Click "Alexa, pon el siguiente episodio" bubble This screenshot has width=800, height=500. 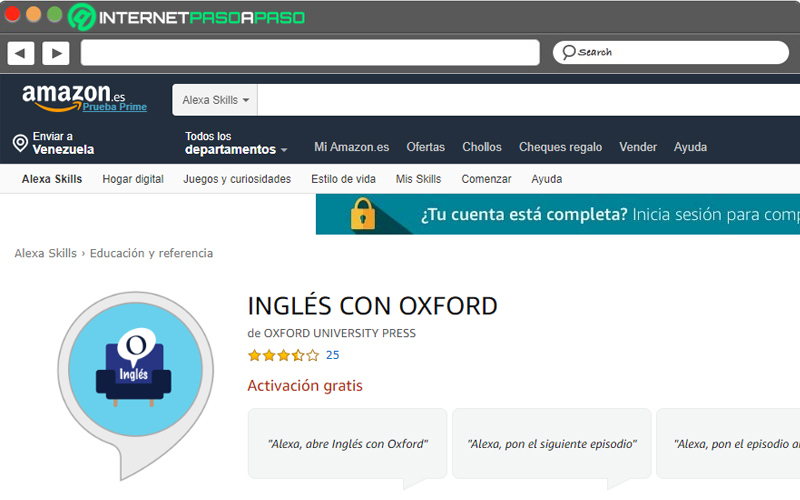[552, 443]
